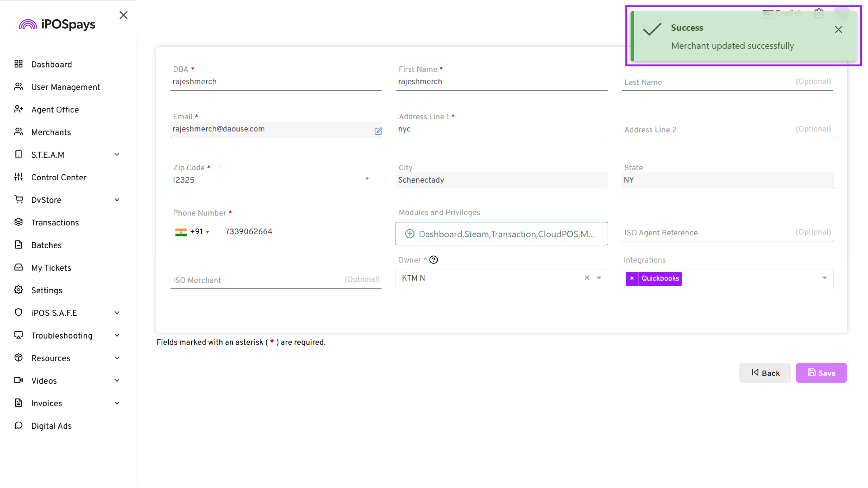Click the zip code plus icon
This screenshot has width=868, height=488.
coord(367,178)
